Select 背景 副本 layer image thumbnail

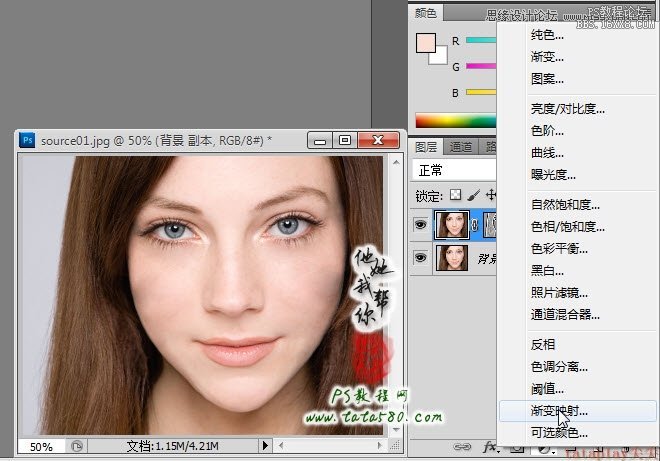tap(452, 225)
